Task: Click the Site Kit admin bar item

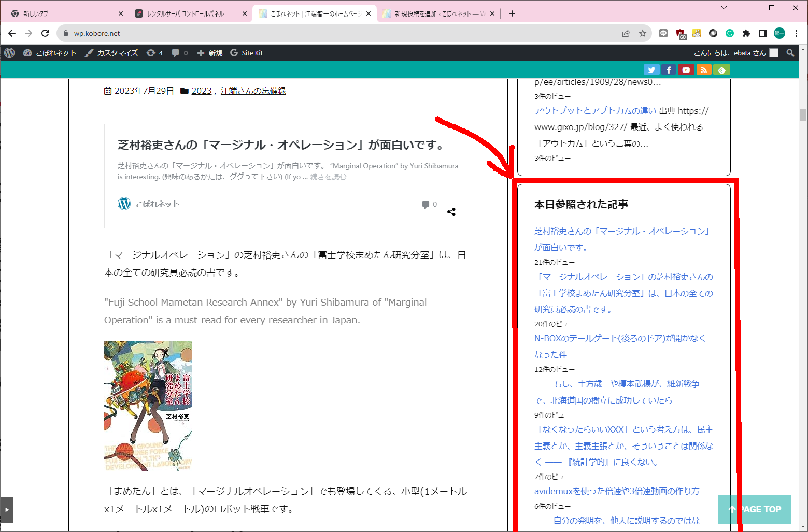Action: click(x=247, y=53)
